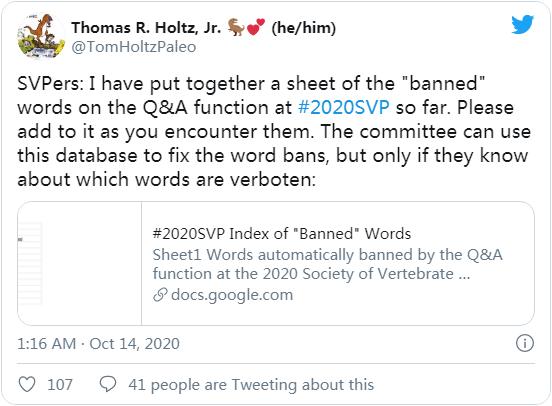Open the @TomHoltzPaleo handle
The image size is (552, 406).
coord(134,47)
